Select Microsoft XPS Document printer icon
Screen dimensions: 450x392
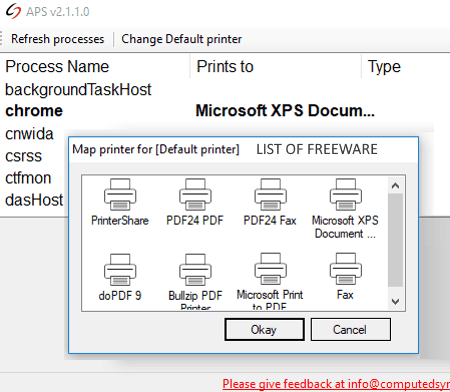[x=346, y=195]
